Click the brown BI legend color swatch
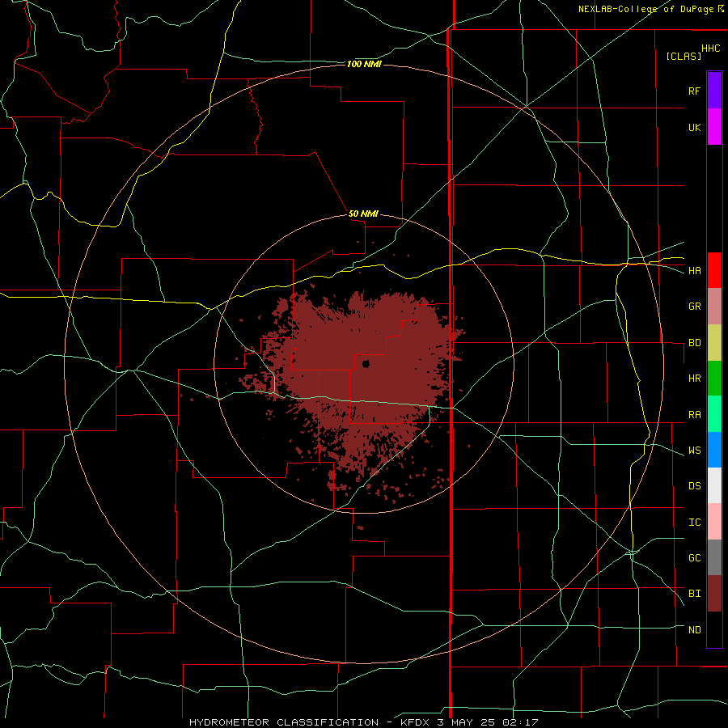Viewport: 728px width, 728px height. [x=714, y=594]
